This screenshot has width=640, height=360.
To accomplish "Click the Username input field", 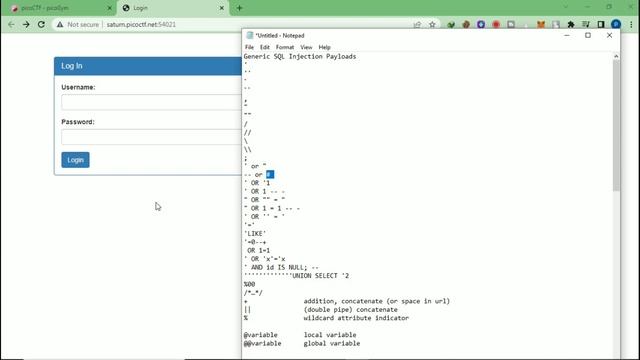I will (x=151, y=102).
